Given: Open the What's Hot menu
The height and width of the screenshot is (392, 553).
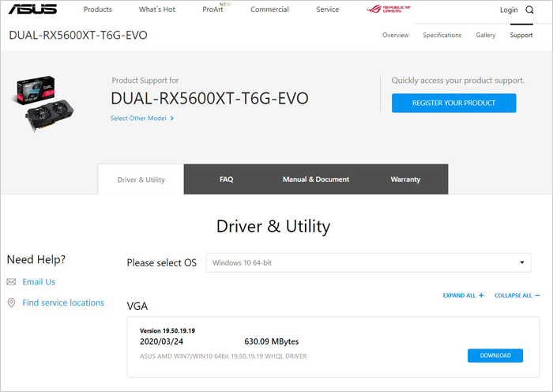Looking at the screenshot, I should (x=157, y=9).
